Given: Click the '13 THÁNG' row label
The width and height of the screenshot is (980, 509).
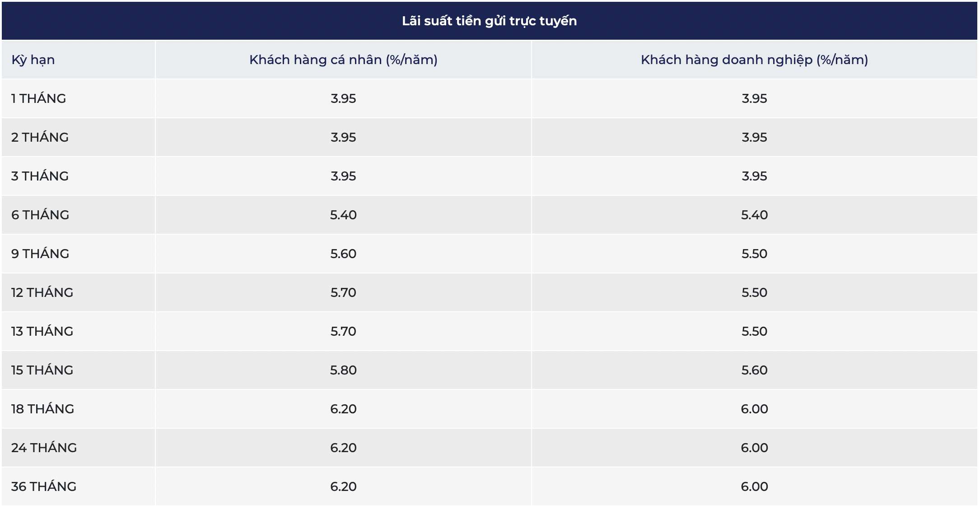Looking at the screenshot, I should point(42,332).
